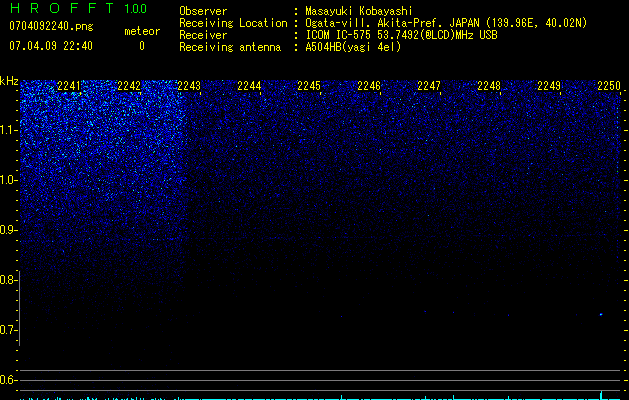Click the 2242 time marker

click(129, 86)
